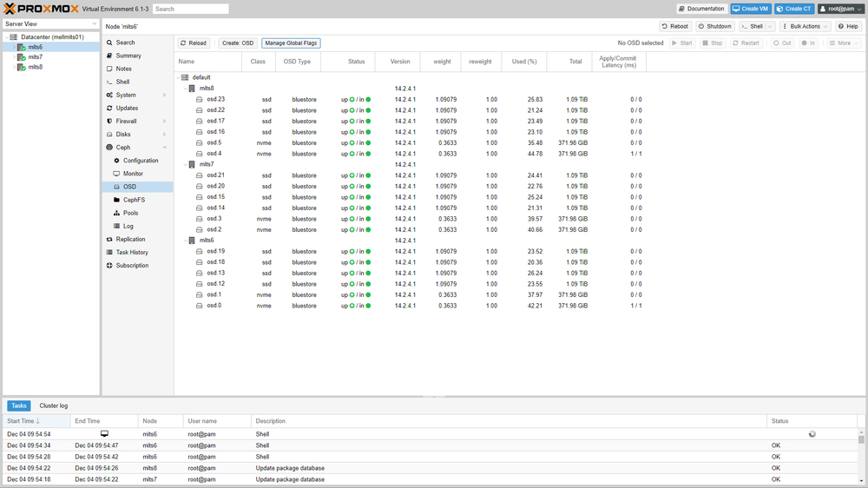Open the Updates sidebar item

127,109
